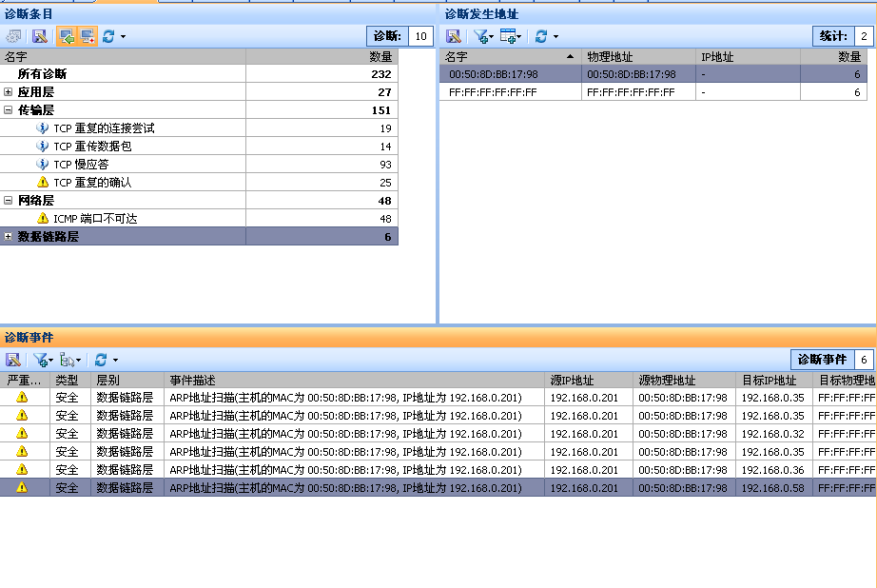Click export icon in 诊断发生地址 toolbar

tap(454, 36)
